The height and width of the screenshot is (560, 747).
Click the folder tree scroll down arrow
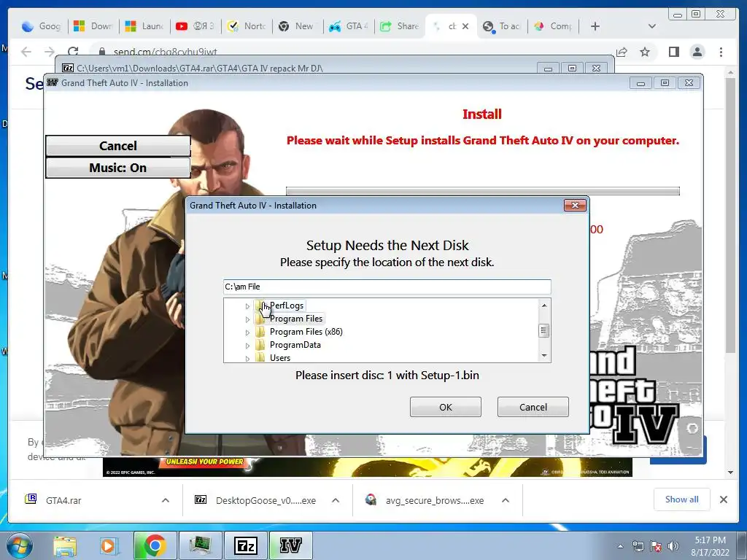click(544, 356)
